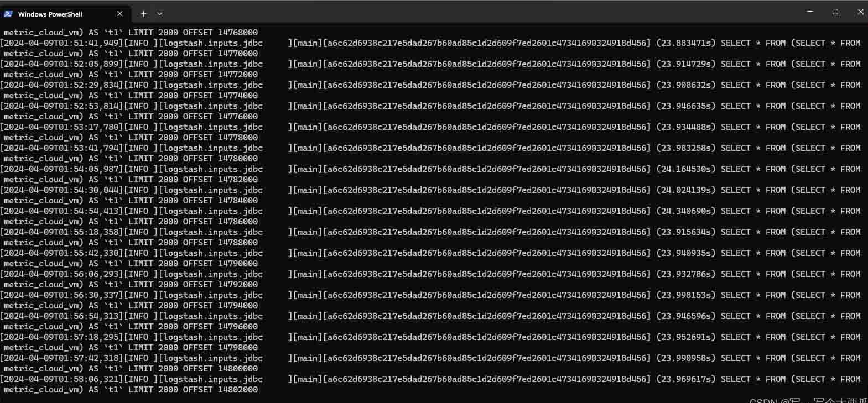Click the log line with OFFSET 14802000
The width and height of the screenshot is (868, 403).
click(x=131, y=390)
